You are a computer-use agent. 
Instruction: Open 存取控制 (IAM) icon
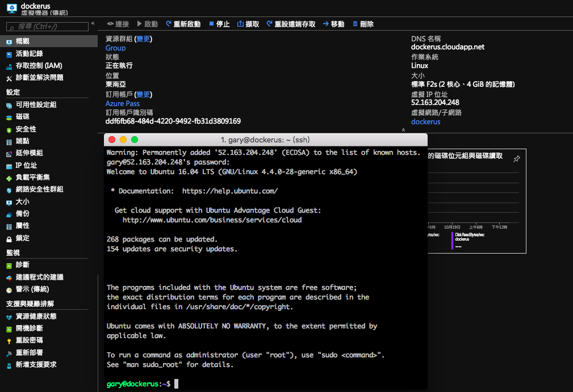point(9,66)
